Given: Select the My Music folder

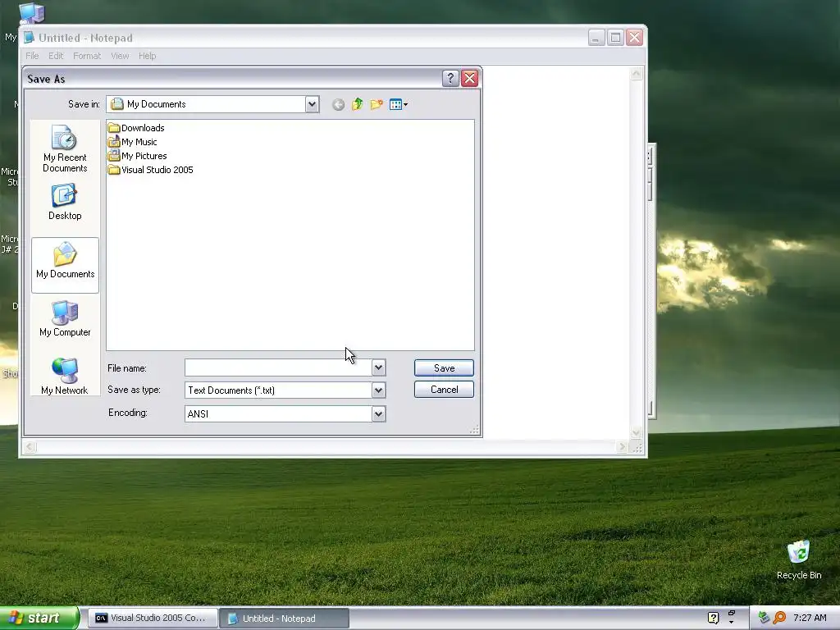Looking at the screenshot, I should tap(132, 141).
